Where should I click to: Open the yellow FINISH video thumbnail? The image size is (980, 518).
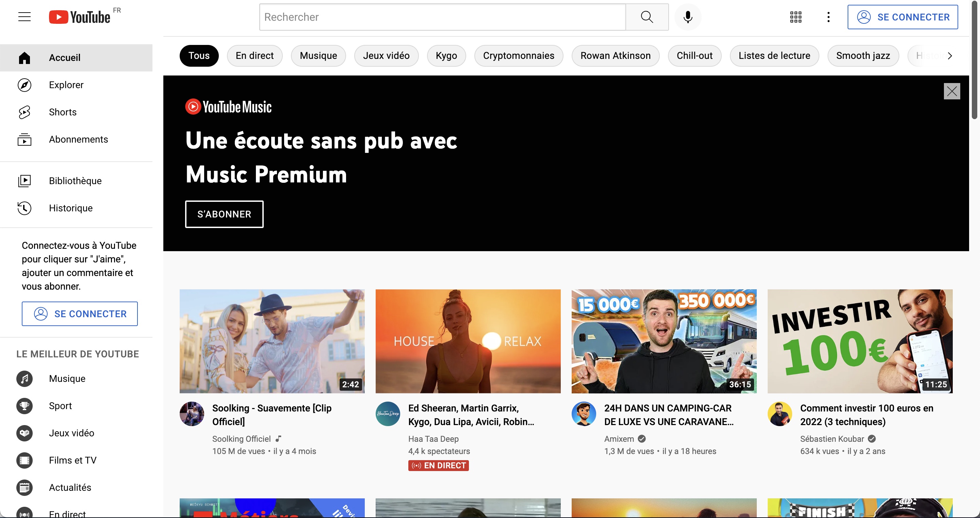point(860,508)
